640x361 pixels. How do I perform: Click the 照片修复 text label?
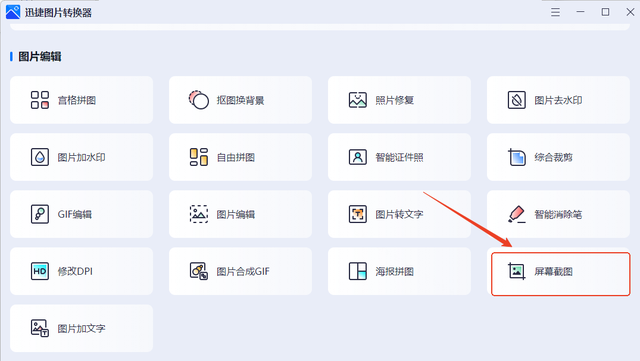395,100
